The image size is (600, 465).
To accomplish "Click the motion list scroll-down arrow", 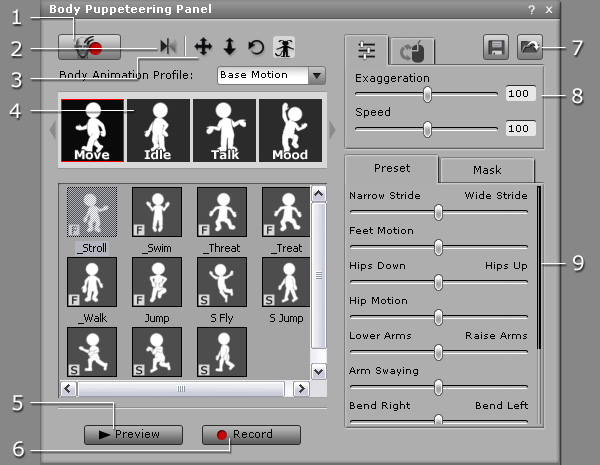I will (319, 371).
